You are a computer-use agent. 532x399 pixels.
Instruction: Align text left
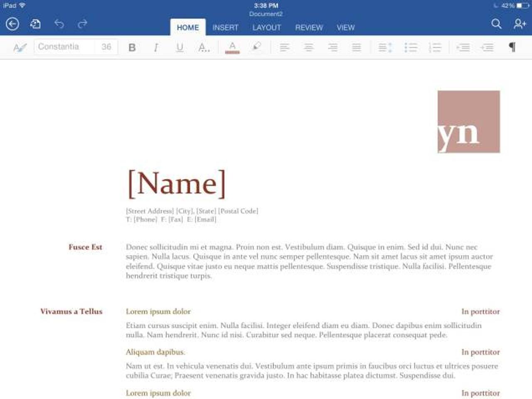click(285, 47)
